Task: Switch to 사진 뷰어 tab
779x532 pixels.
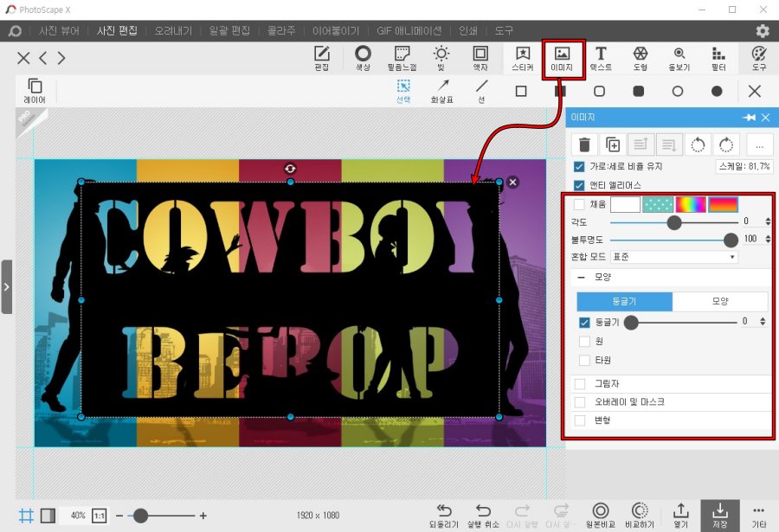Action: click(x=59, y=31)
